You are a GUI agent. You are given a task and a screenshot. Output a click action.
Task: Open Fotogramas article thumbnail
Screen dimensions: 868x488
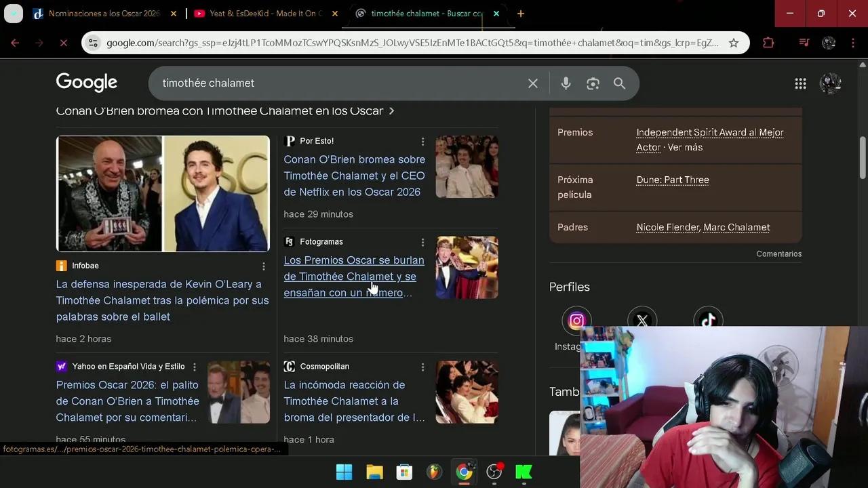coord(467,268)
